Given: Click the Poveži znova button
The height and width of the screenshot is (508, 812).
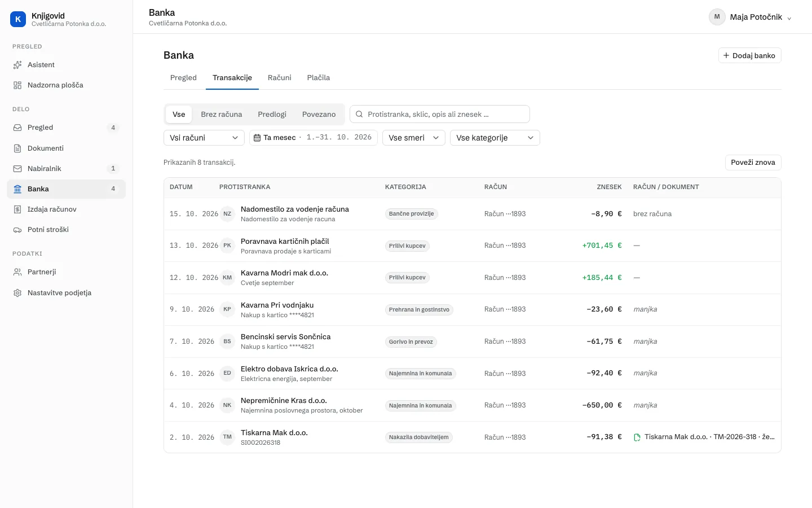Looking at the screenshot, I should [x=753, y=163].
